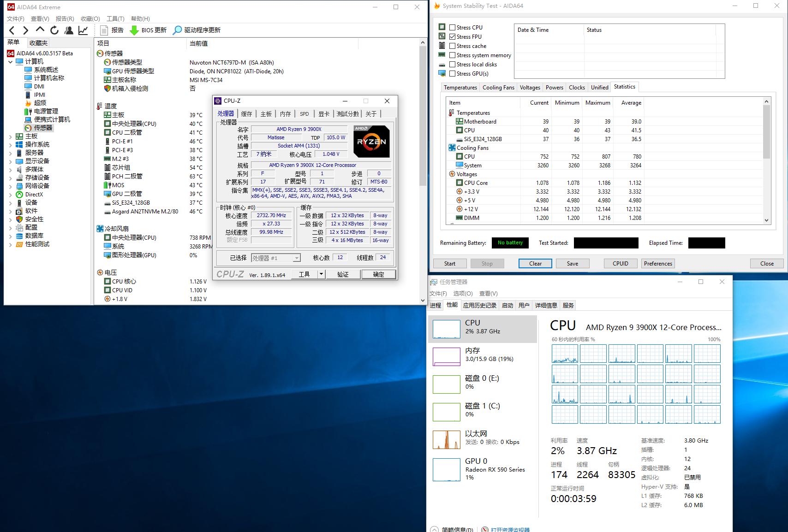Image resolution: width=788 pixels, height=532 pixels.
Task: Open the user profile icon in AIDA64 toolbar
Action: click(69, 30)
